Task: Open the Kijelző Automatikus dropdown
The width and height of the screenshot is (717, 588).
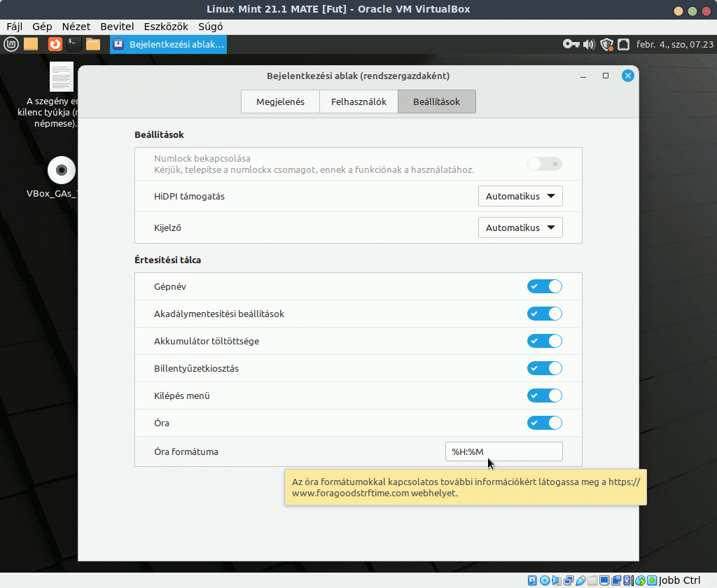Action: (x=520, y=227)
